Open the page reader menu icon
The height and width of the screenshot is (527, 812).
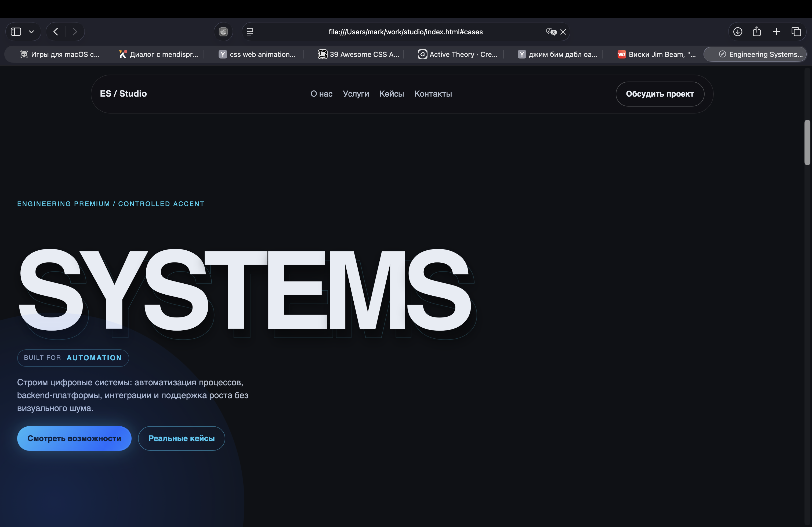250,32
